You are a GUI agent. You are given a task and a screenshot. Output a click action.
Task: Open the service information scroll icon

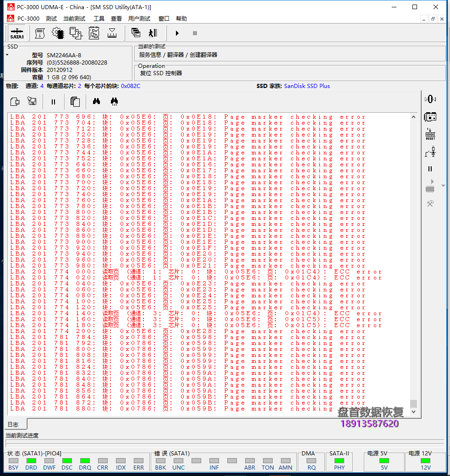click(x=39, y=33)
